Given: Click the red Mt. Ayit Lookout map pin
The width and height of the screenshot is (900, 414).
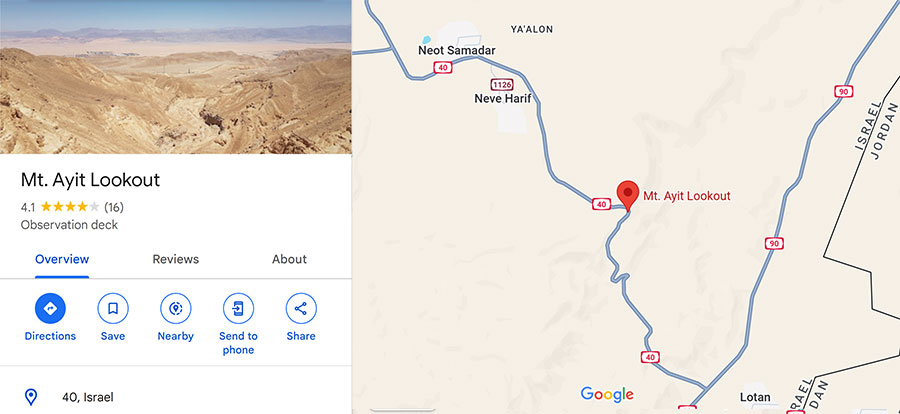Looking at the screenshot, I should (x=627, y=195).
